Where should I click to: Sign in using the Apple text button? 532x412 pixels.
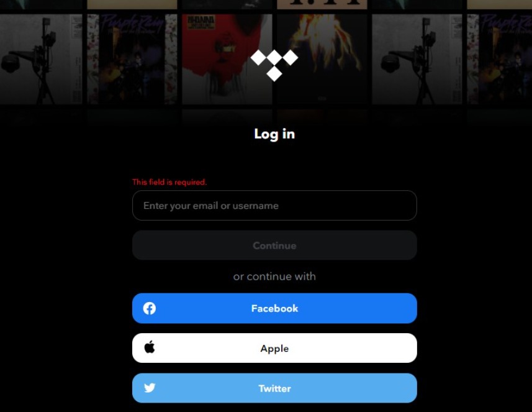(x=274, y=348)
